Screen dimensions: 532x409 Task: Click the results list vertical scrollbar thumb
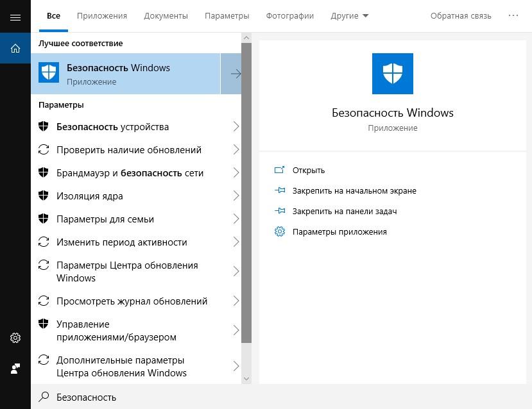pos(246,193)
